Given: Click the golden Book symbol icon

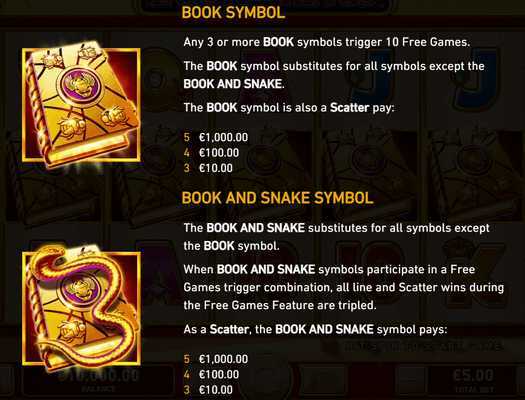Looking at the screenshot, I should point(81,105).
